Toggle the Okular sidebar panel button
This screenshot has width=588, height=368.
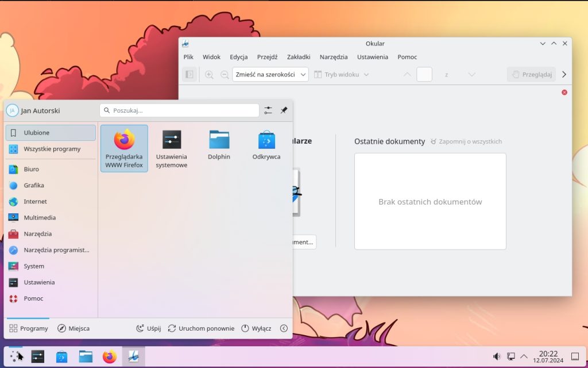pos(189,75)
